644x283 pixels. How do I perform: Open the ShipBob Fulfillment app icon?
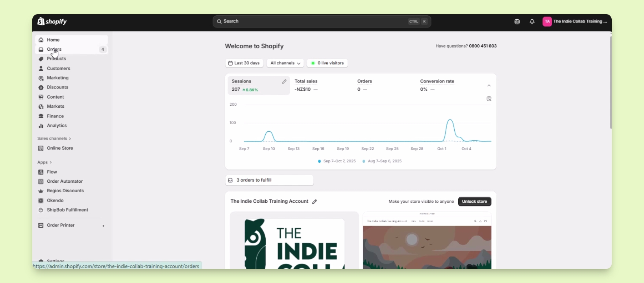coord(41,210)
